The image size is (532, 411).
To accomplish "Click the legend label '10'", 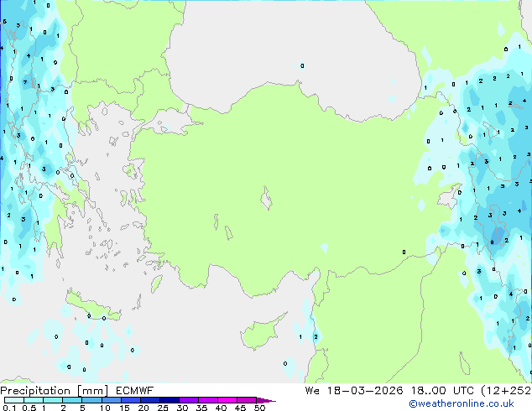I will tap(105, 408).
